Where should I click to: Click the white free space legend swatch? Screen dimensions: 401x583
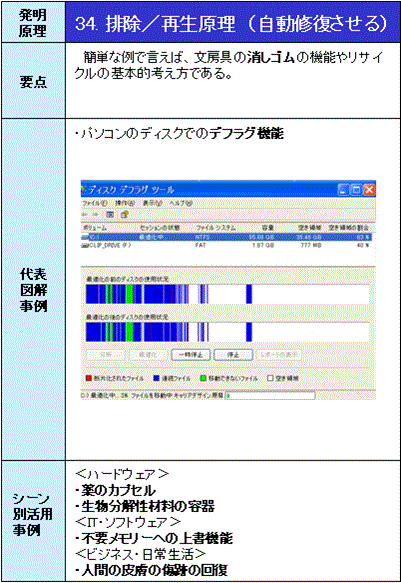[x=271, y=378]
